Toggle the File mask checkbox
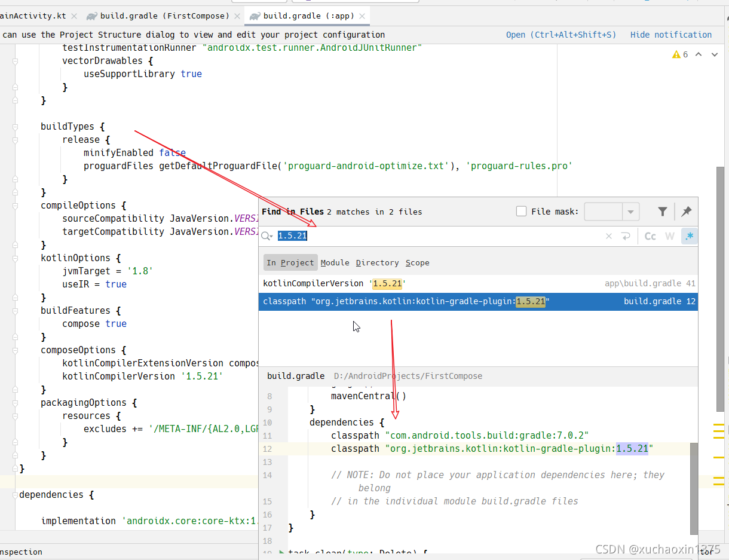 (x=521, y=211)
